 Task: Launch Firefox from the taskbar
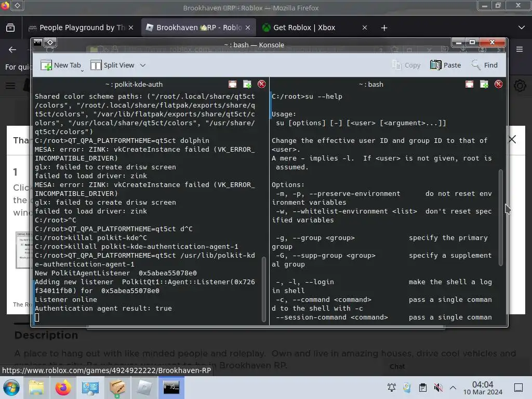tap(63, 388)
